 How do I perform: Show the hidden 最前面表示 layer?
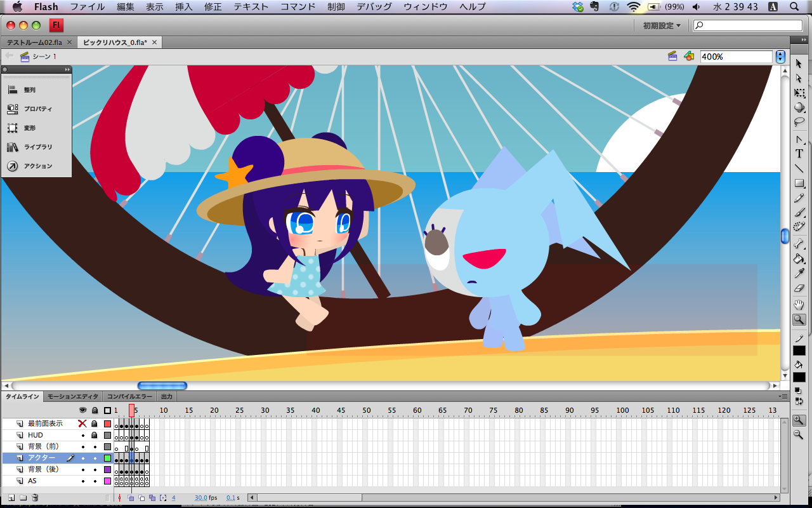click(82, 424)
